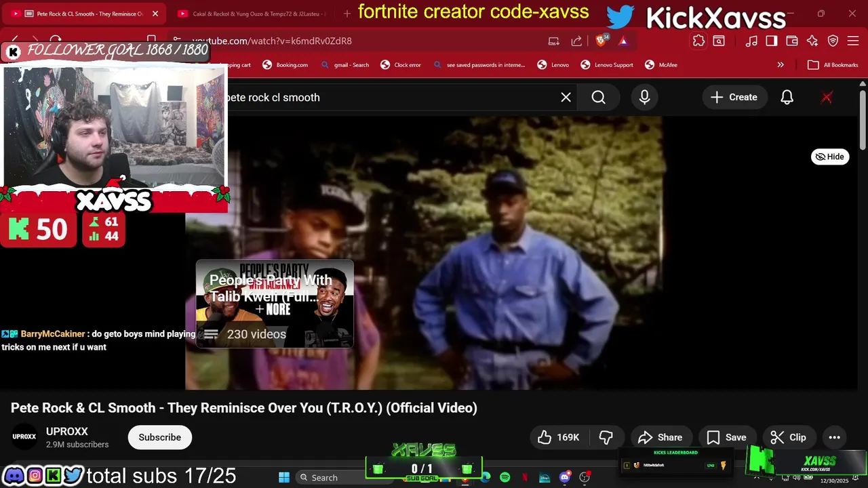
Task: Click the page vertical scrollbar
Action: pos(863,121)
